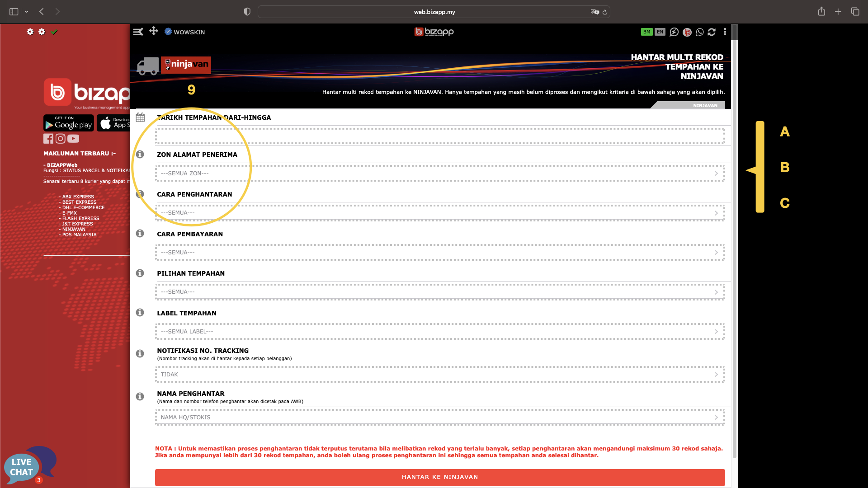This screenshot has height=488, width=868.
Task: Click BEST EXPRESS in the courier list
Action: coord(79,202)
